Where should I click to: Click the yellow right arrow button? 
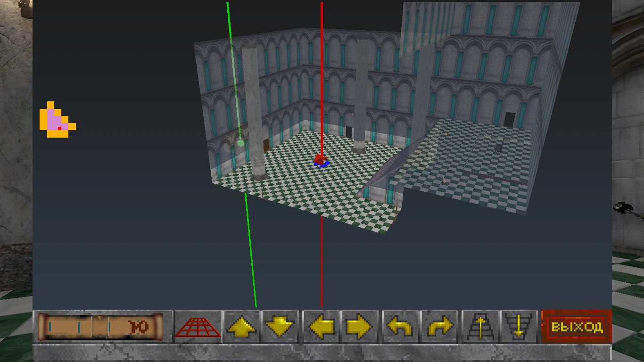(360, 326)
